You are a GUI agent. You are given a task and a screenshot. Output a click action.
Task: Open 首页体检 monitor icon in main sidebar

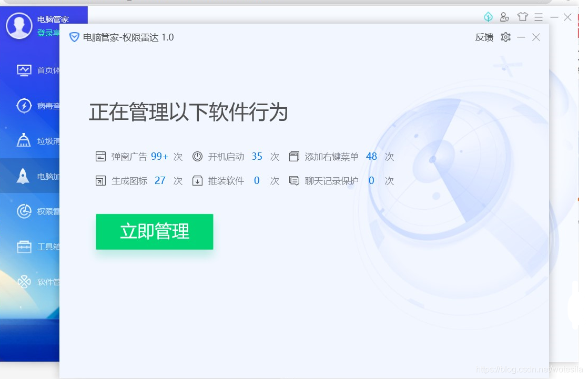tap(24, 70)
